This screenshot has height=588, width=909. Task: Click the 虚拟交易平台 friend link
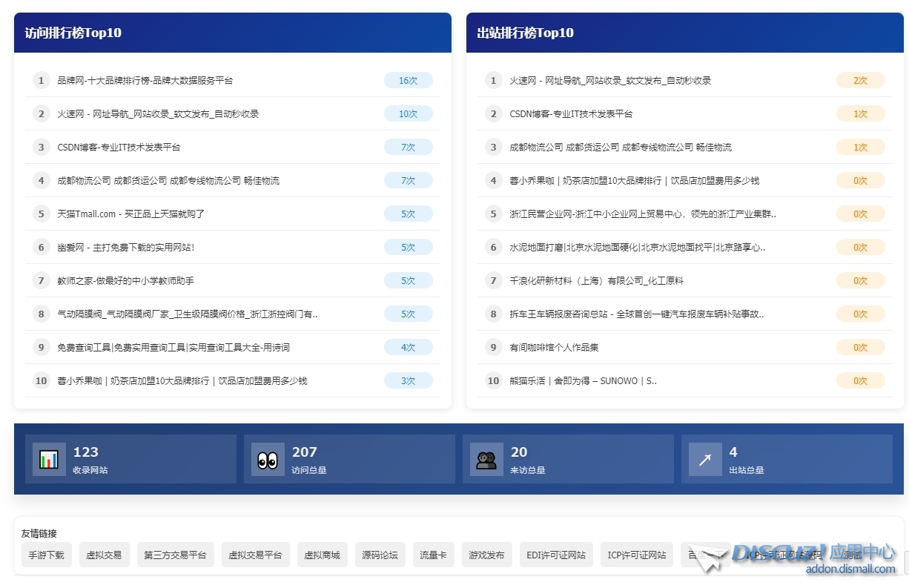[x=256, y=555]
